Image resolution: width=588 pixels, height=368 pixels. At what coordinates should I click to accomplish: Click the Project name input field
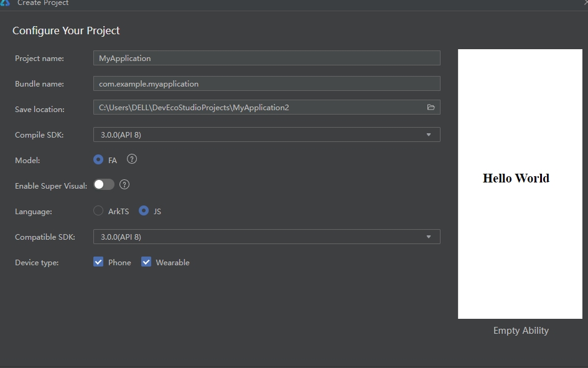267,58
